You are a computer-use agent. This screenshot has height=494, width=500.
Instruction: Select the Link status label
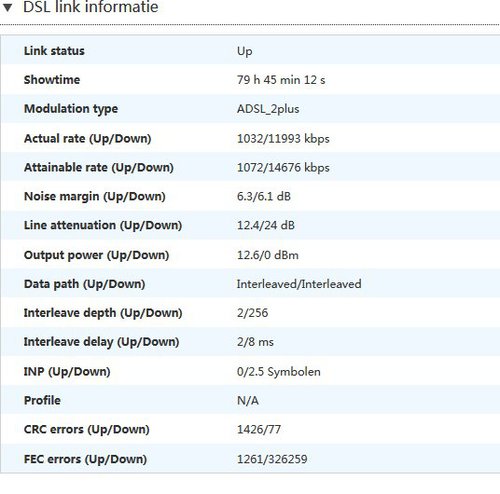pyautogui.click(x=54, y=51)
